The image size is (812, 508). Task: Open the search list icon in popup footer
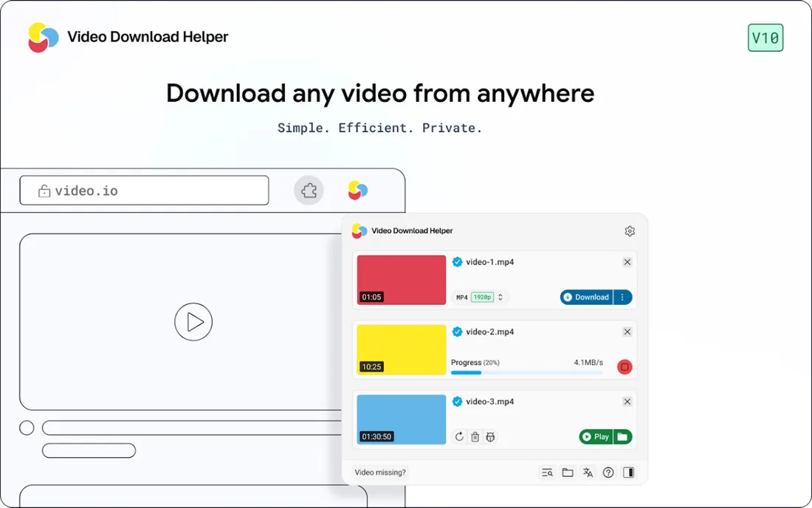click(547, 473)
